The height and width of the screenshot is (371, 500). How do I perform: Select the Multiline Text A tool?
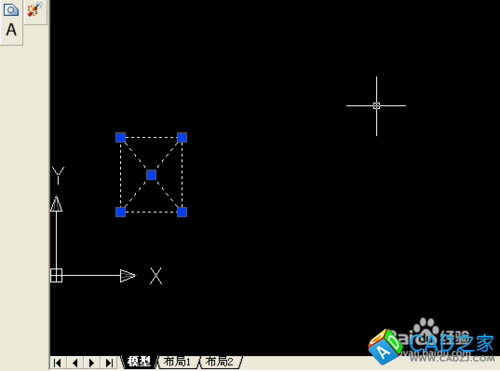coord(11,29)
